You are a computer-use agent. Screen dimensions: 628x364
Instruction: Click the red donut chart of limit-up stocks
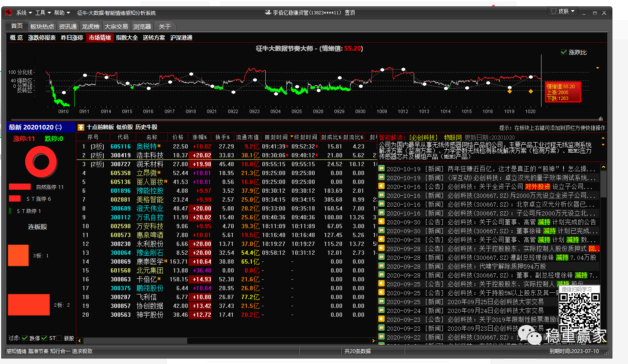click(x=41, y=162)
